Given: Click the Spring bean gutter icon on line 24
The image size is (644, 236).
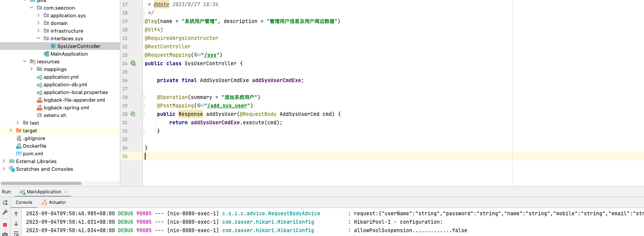Looking at the screenshot, I should (133, 63).
